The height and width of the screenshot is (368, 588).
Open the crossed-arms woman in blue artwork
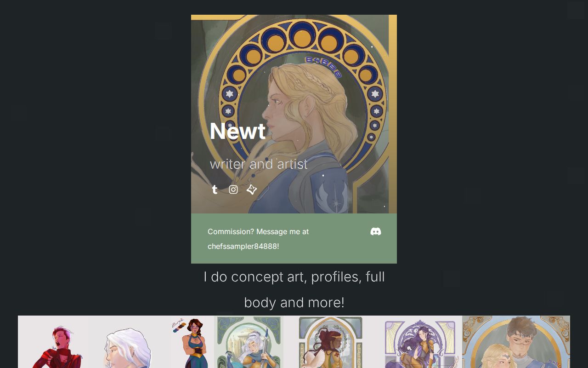(193, 342)
